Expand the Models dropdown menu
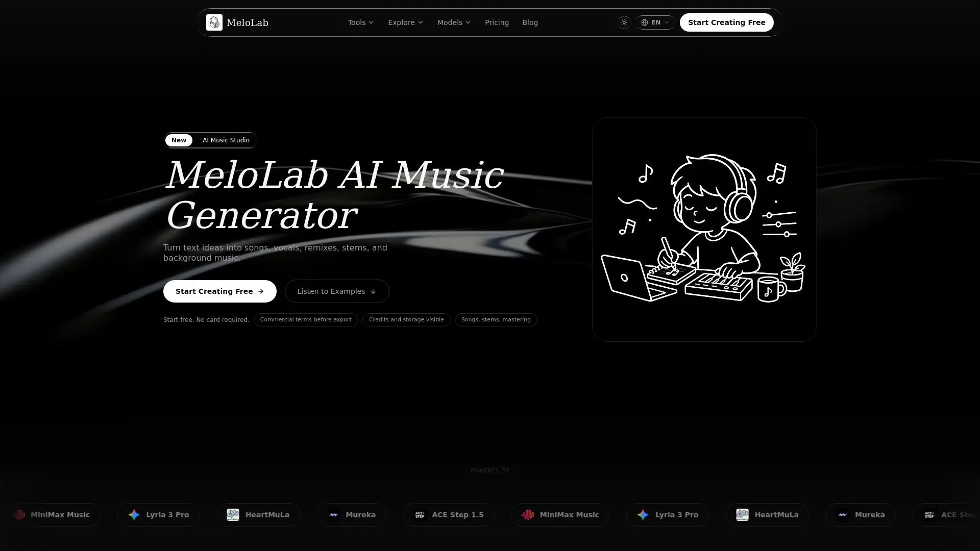The image size is (980, 551). pyautogui.click(x=454, y=22)
